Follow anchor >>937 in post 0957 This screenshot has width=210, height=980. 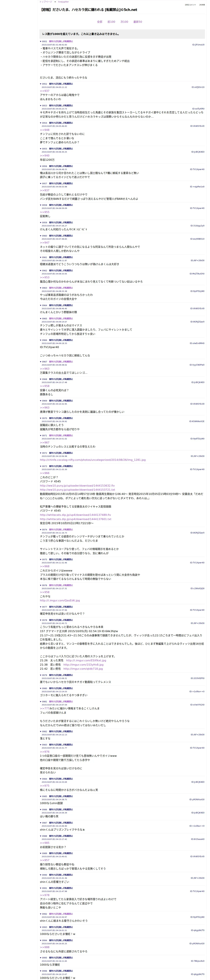click(45, 191)
